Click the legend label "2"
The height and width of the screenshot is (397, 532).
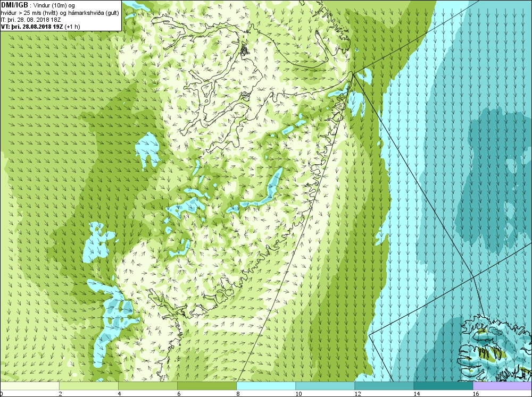click(x=61, y=394)
